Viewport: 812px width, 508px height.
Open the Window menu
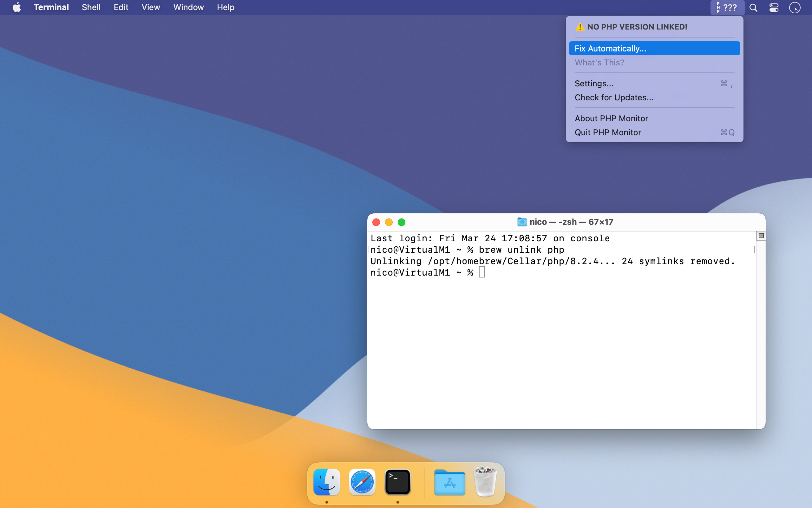click(x=188, y=7)
